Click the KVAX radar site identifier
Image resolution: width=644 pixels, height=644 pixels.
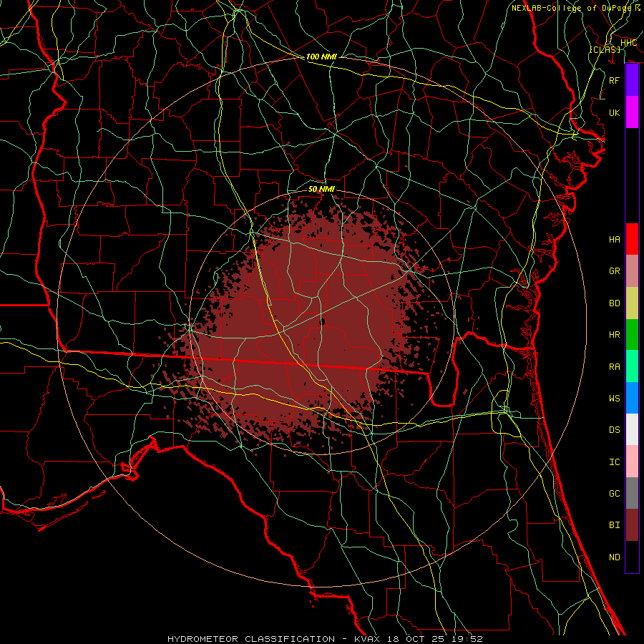pos(367,639)
